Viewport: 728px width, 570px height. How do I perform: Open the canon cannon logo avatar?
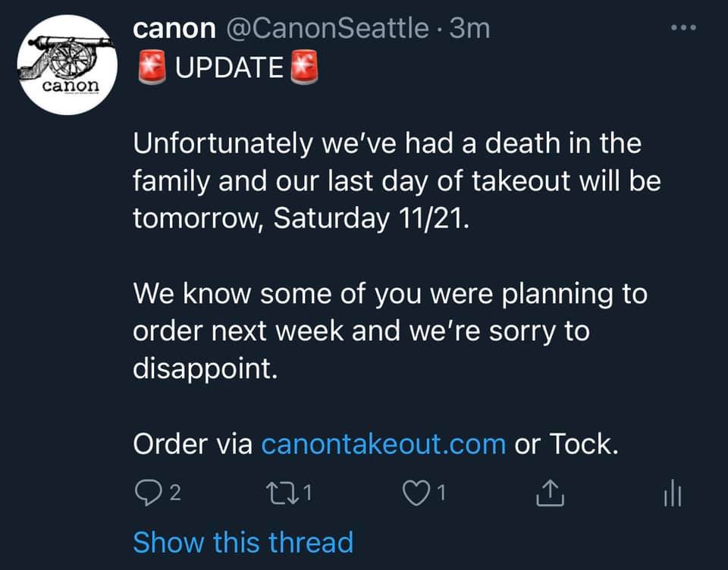(x=67, y=64)
